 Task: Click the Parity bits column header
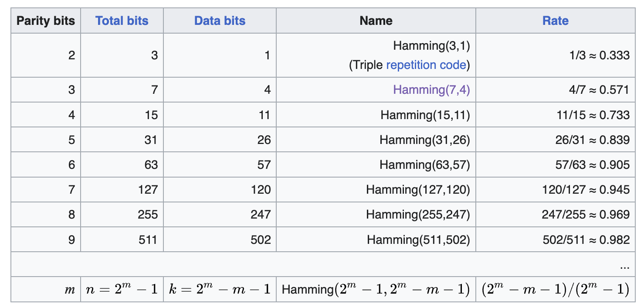coord(46,21)
